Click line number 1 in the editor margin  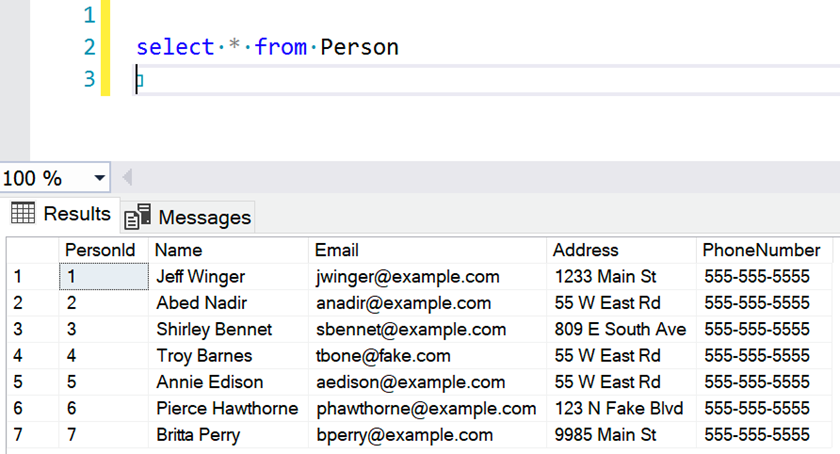[x=89, y=16]
